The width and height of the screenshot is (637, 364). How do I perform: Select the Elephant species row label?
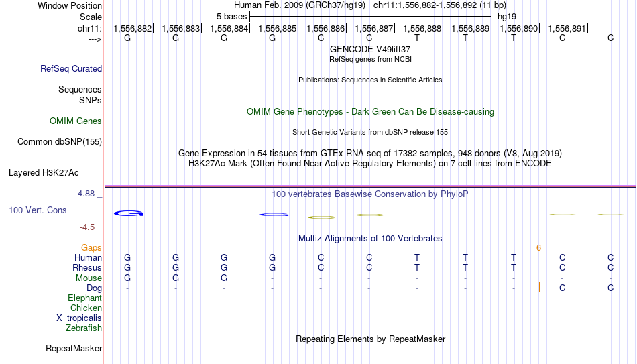pos(84,298)
